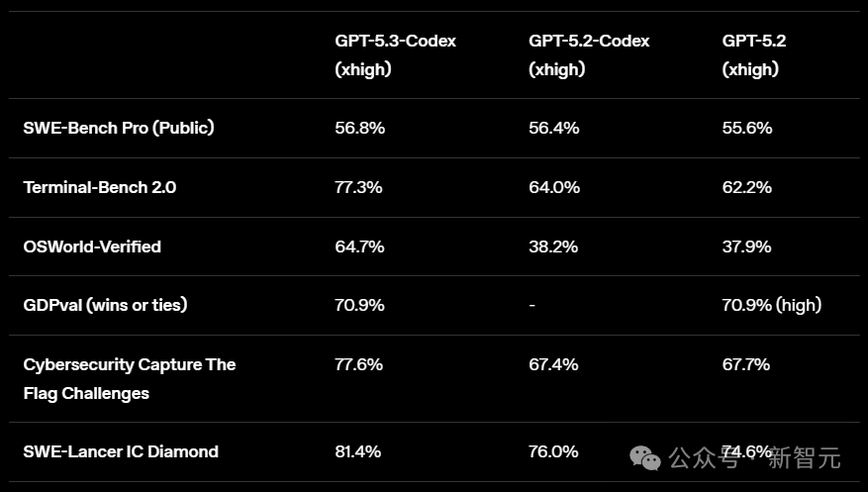Click the dash in the GDPval row
This screenshot has height=492, width=868.
pyautogui.click(x=532, y=305)
